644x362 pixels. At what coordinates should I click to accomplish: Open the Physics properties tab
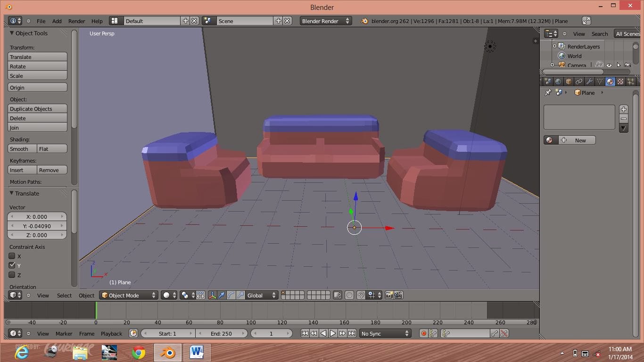coord(640,81)
